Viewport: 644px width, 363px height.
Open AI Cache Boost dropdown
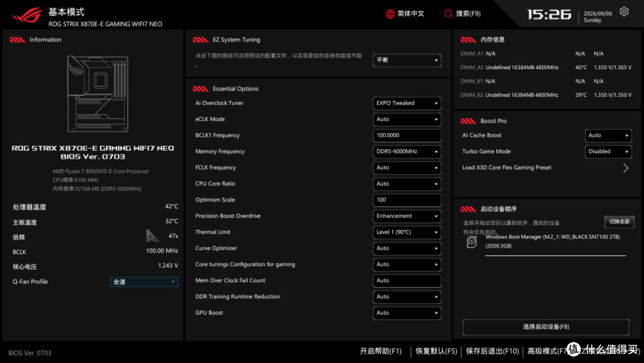pyautogui.click(x=608, y=136)
